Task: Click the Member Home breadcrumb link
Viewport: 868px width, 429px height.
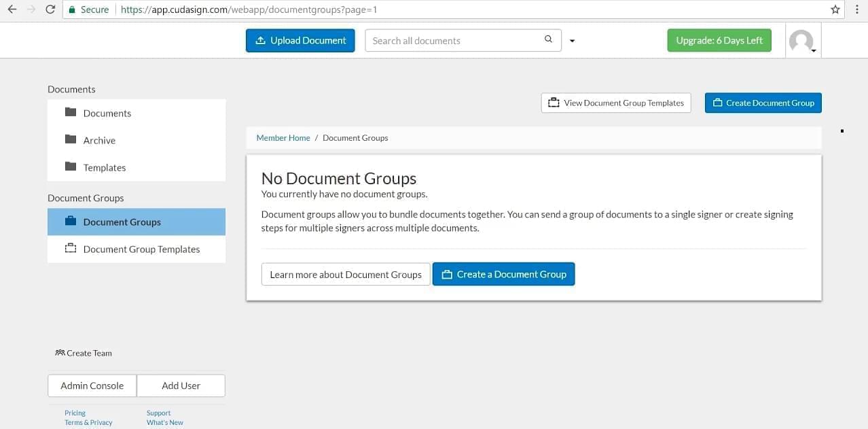Action: [x=283, y=137]
